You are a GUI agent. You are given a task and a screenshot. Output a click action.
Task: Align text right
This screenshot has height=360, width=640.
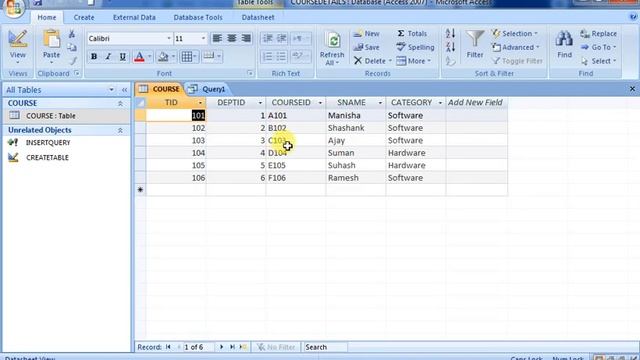246,38
